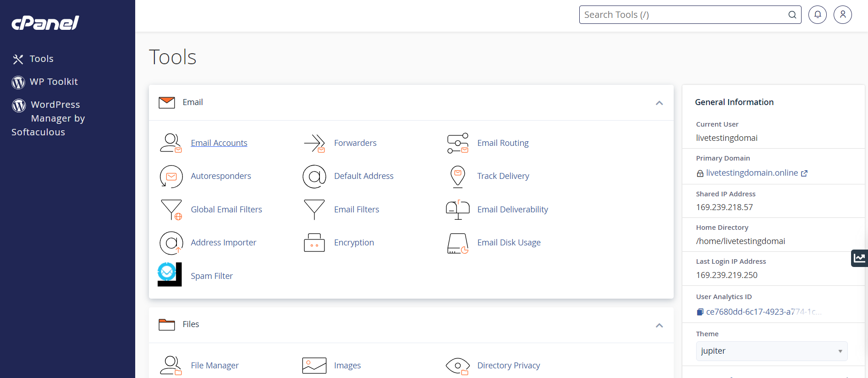Click the General Information heading

pyautogui.click(x=734, y=102)
